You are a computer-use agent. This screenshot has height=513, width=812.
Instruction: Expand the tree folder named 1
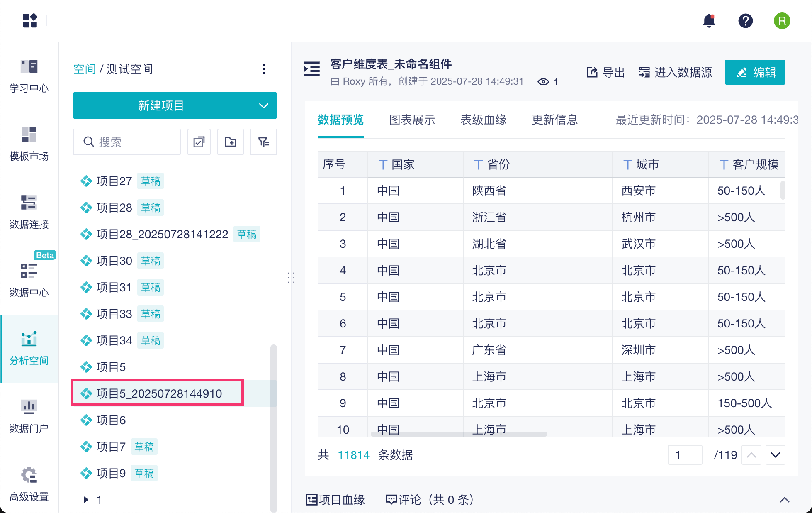tap(86, 500)
